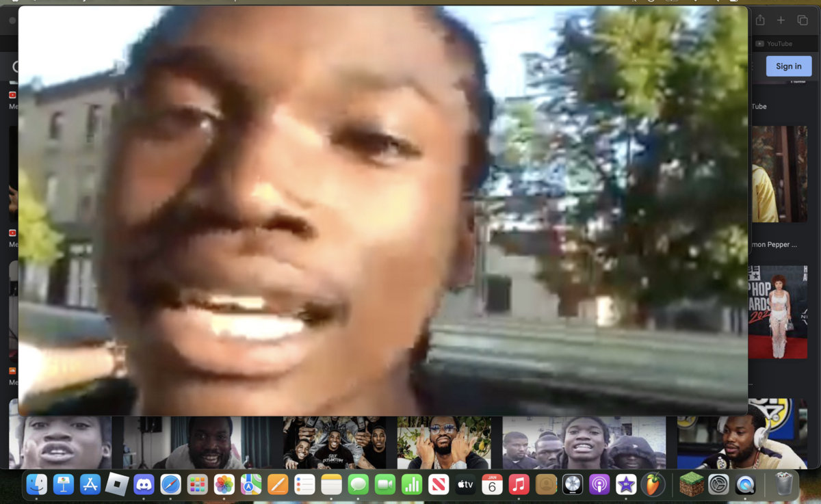Open QuickTime Player in the dock
Screen dimensions: 821x504
click(x=745, y=484)
